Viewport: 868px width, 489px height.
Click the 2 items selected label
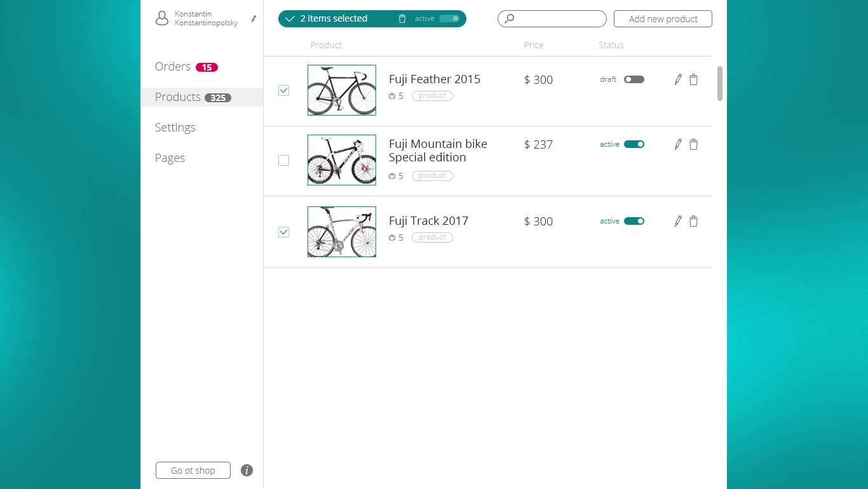click(x=334, y=18)
